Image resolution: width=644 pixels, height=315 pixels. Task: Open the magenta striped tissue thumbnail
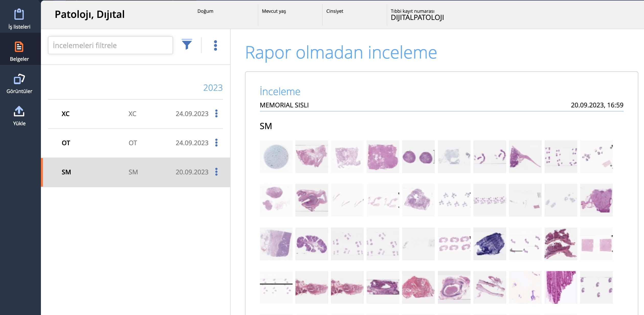561,287
